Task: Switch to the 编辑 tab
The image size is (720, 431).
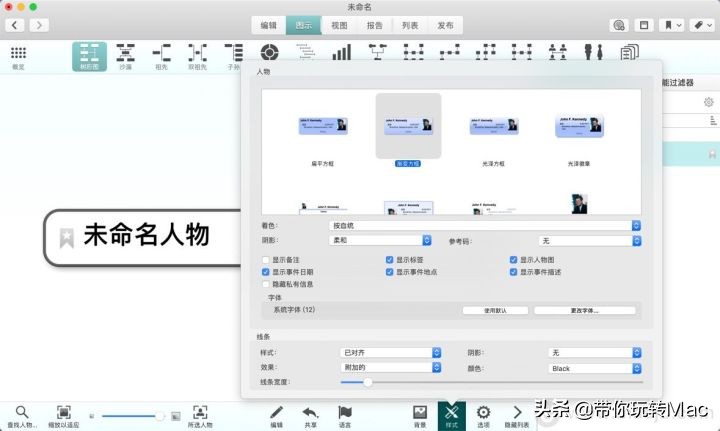Action: (269, 25)
